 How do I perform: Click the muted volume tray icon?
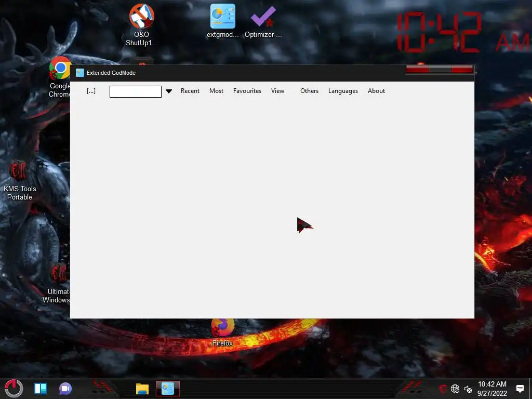pyautogui.click(x=468, y=389)
